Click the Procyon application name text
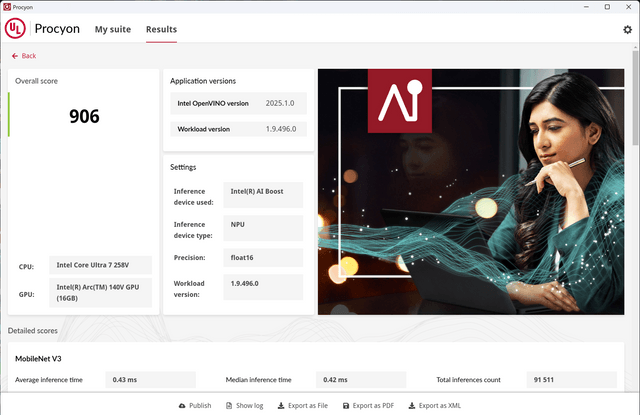Image resolution: width=640 pixels, height=415 pixels. (57, 29)
